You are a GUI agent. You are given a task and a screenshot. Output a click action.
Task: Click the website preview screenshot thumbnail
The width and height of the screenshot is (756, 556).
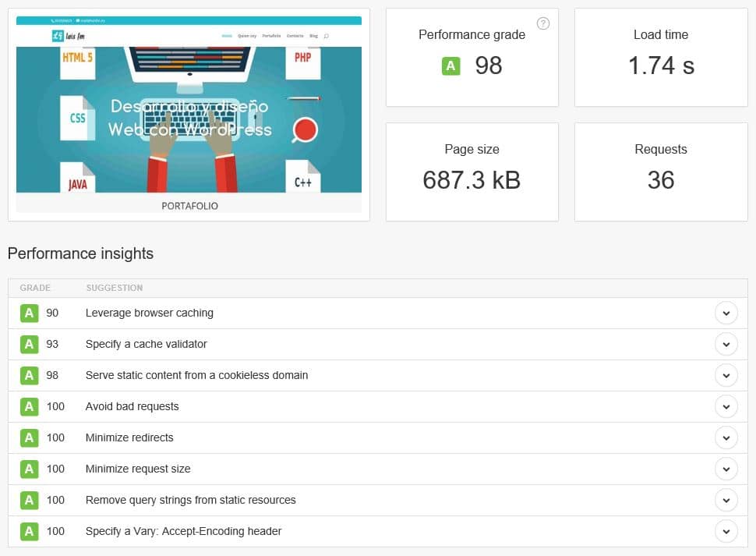pos(189,115)
